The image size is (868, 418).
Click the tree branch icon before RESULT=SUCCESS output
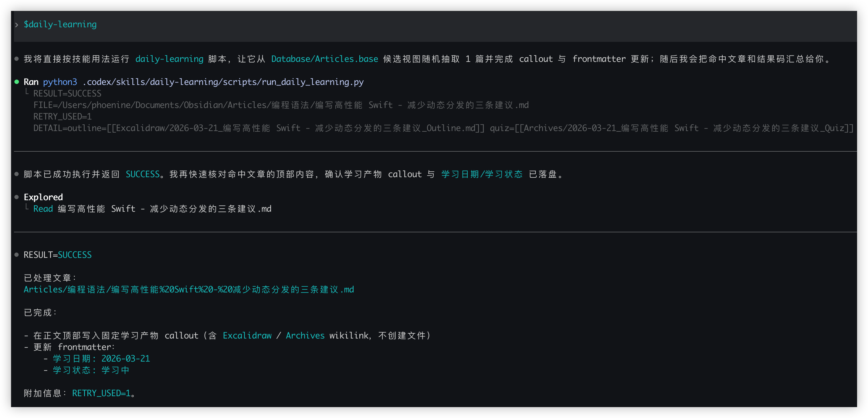[x=27, y=92]
